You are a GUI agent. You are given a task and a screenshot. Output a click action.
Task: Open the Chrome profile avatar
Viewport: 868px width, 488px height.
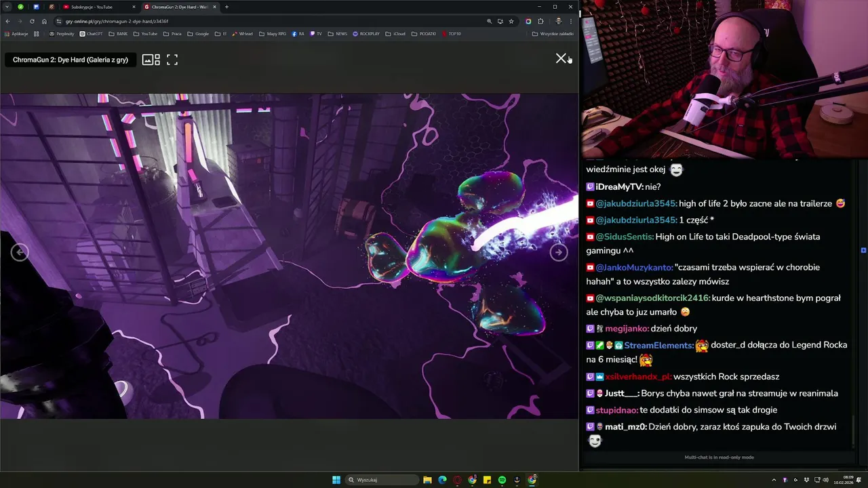[x=558, y=21]
